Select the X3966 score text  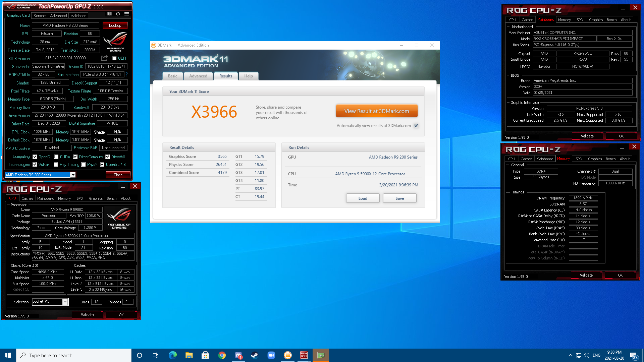pyautogui.click(x=214, y=112)
